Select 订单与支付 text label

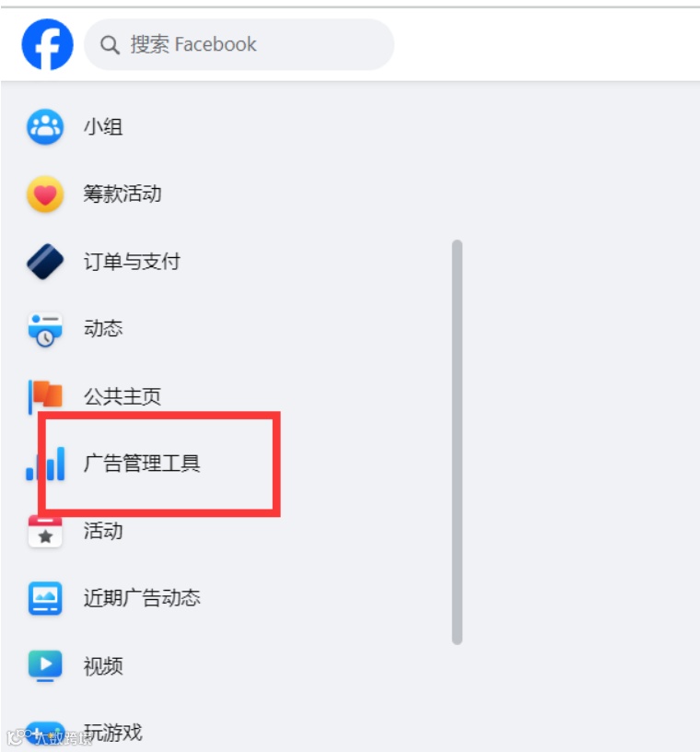click(x=132, y=262)
